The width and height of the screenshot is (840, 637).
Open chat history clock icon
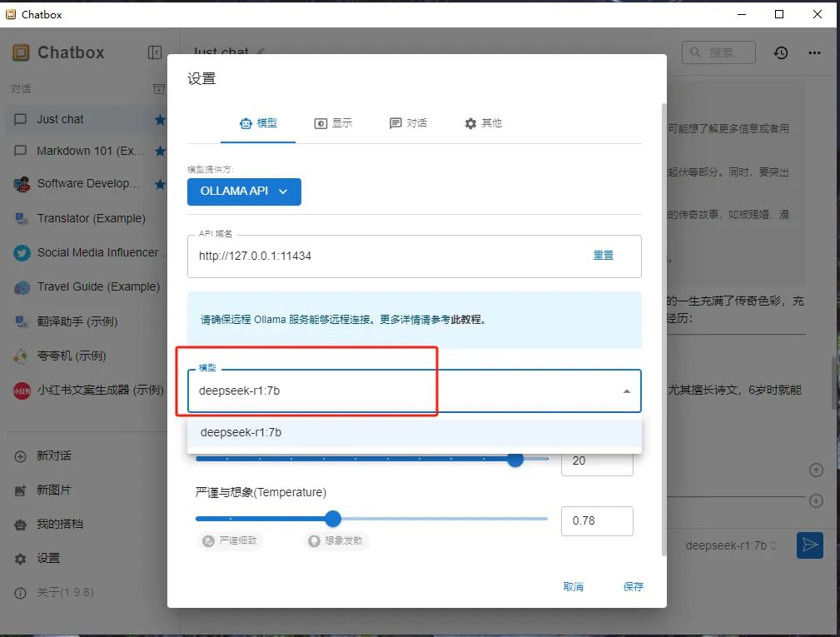pyautogui.click(x=781, y=52)
